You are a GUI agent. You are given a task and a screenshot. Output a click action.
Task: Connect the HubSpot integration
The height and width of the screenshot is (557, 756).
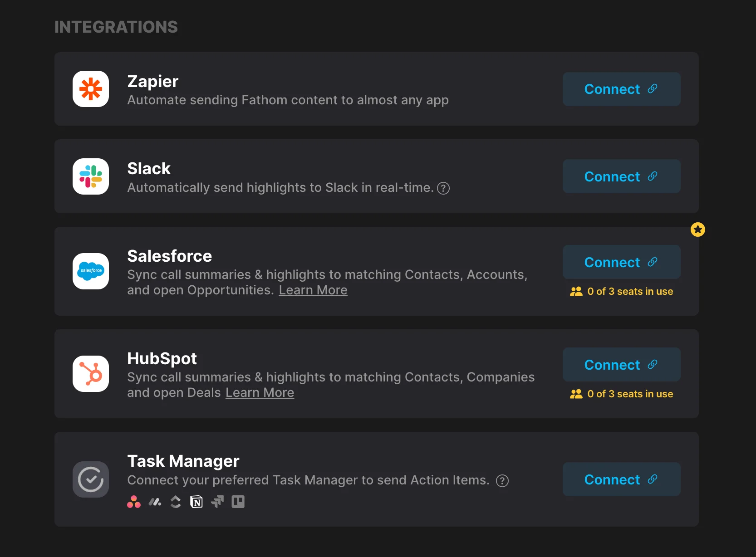click(622, 365)
